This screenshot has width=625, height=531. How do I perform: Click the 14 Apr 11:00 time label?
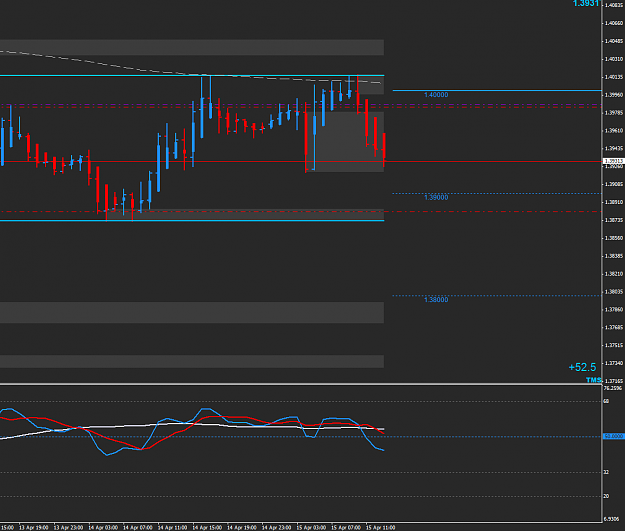[x=173, y=527]
